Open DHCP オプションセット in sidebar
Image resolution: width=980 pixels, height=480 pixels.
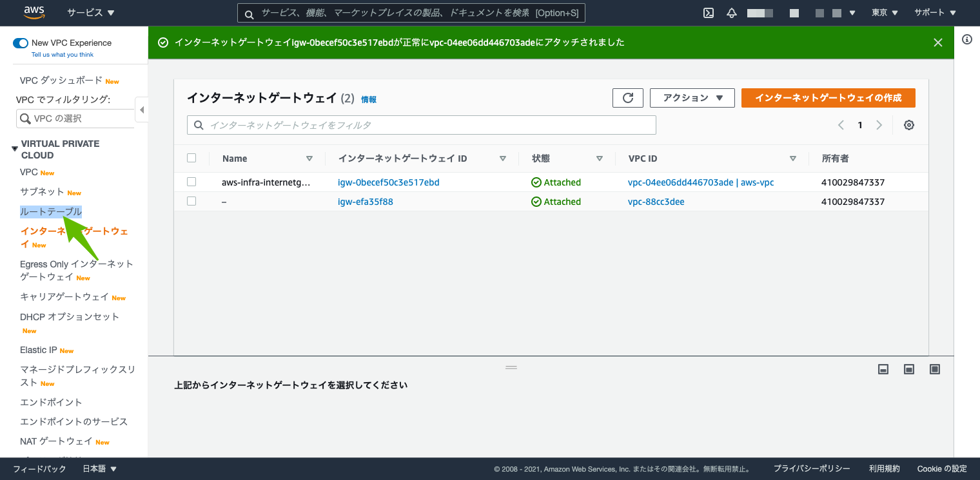[70, 317]
